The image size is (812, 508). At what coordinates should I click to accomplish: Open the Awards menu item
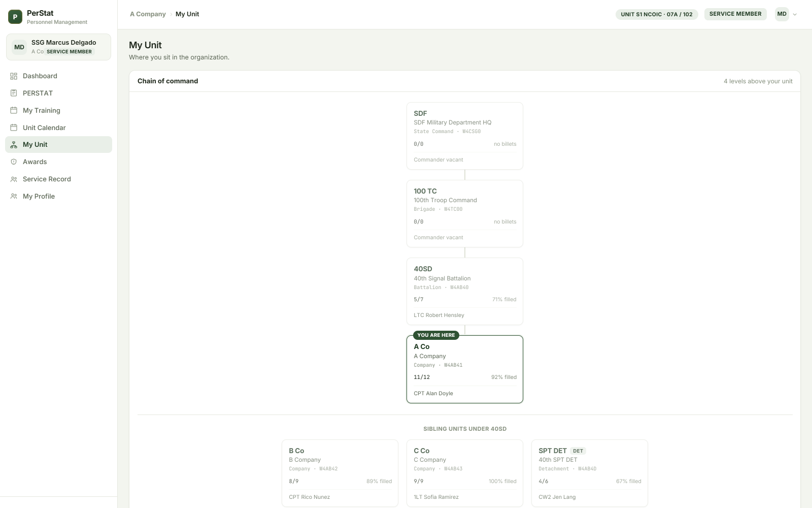pyautogui.click(x=58, y=162)
